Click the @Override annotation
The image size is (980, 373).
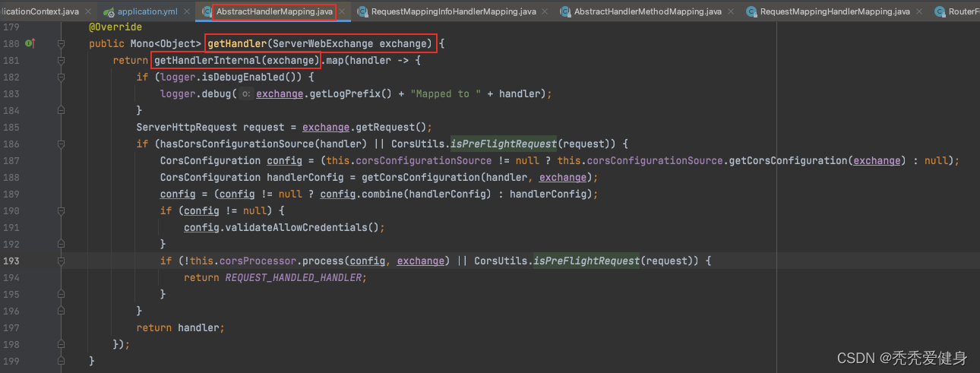(115, 27)
